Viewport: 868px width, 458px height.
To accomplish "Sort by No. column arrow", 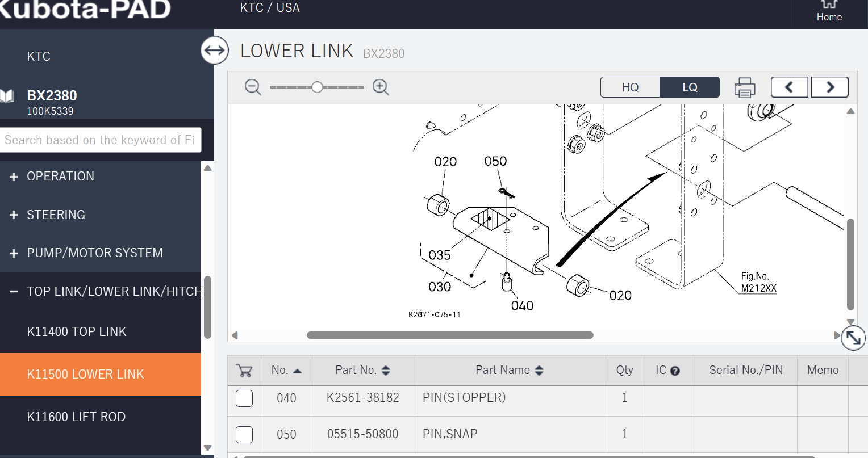I will [297, 371].
